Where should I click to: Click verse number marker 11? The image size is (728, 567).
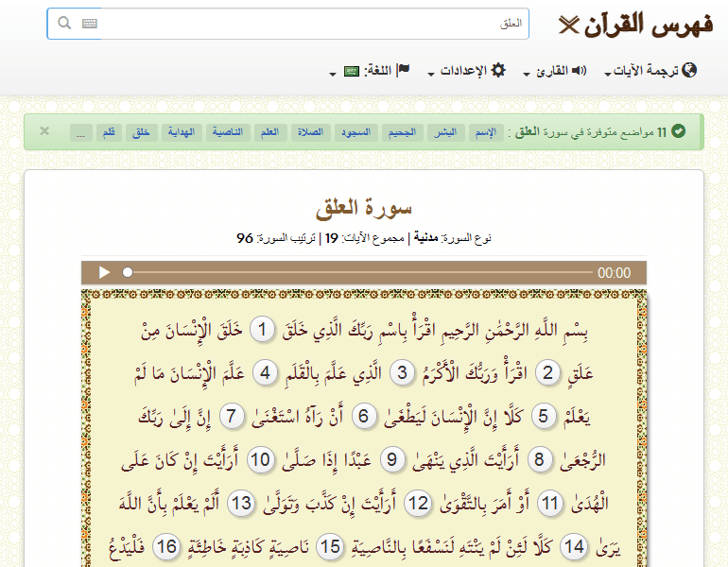tap(550, 504)
